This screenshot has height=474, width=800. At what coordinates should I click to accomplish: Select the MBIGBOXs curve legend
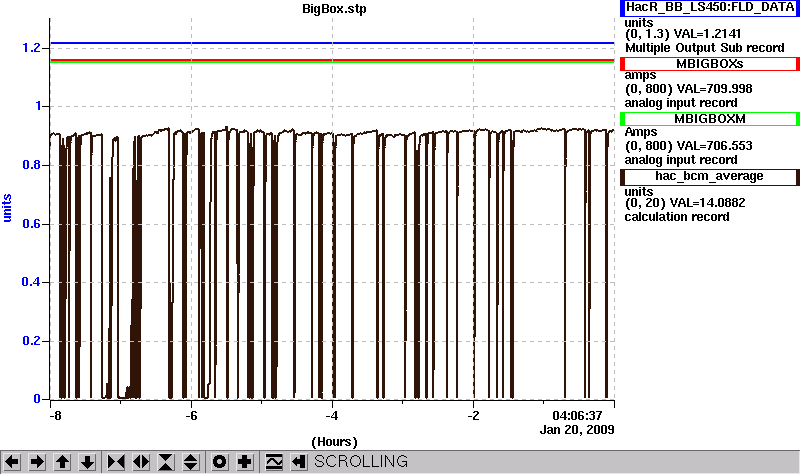click(710, 64)
